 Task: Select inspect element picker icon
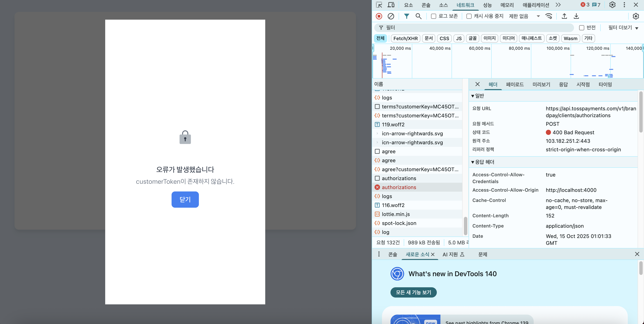(379, 5)
